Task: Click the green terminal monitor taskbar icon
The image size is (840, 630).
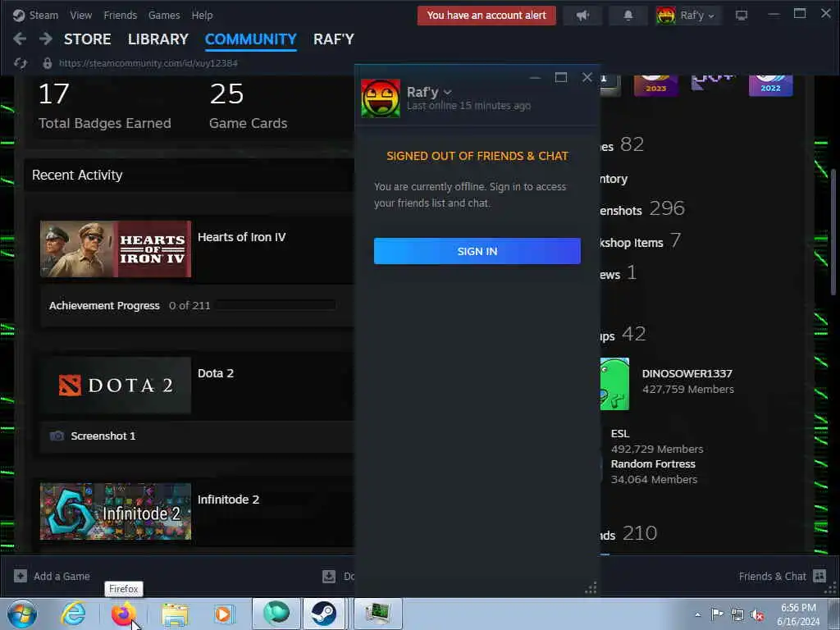Action: coord(378,614)
